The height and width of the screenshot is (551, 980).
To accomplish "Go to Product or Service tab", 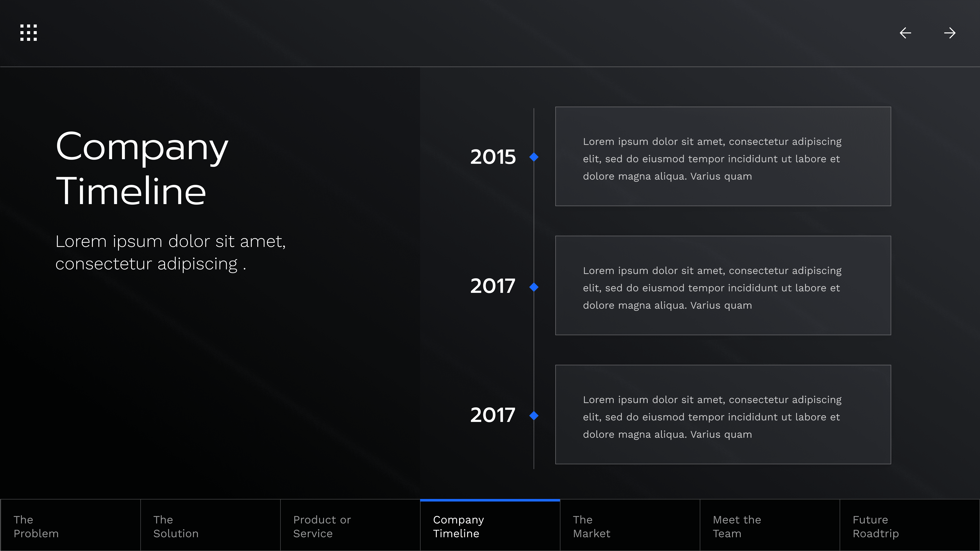I will pos(350,525).
